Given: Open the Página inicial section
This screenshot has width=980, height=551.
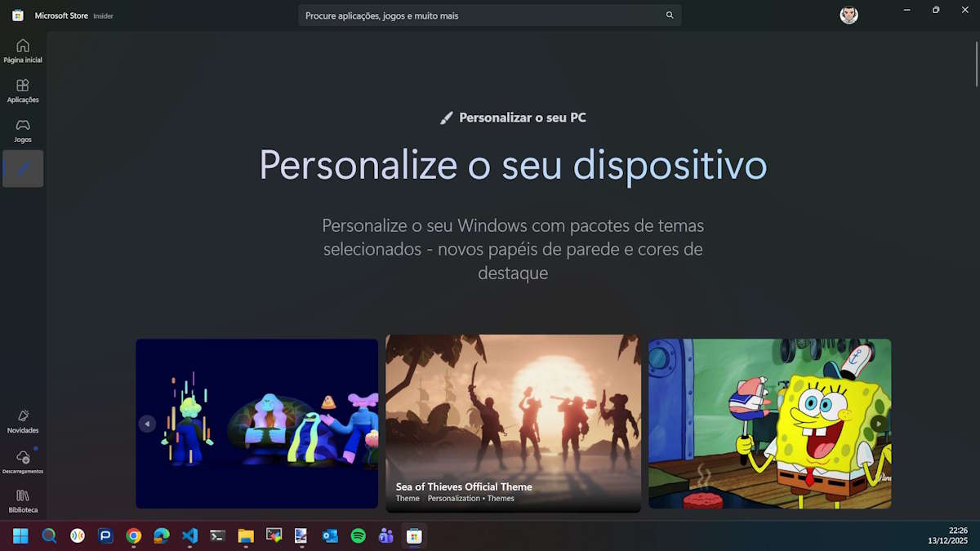Looking at the screenshot, I should pos(23,49).
